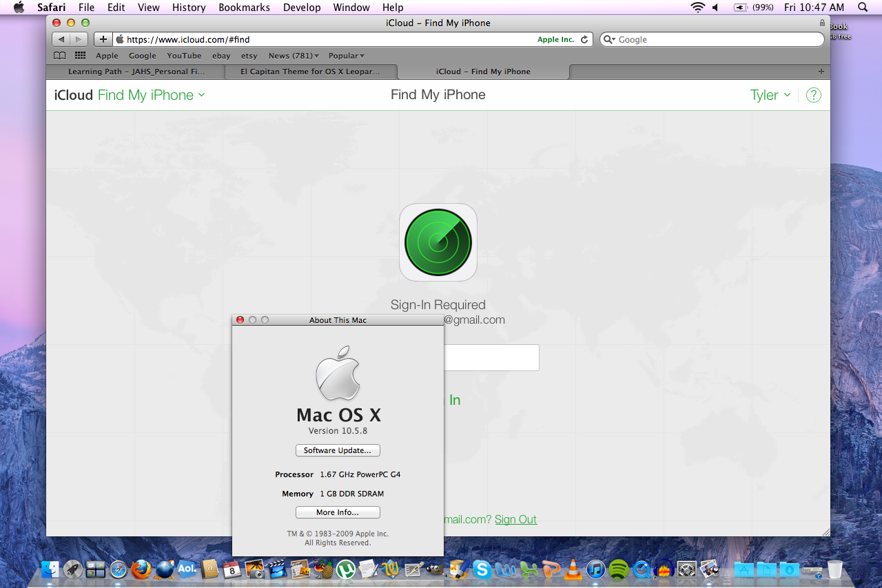Open the Safari menu
This screenshot has height=588, width=882.
coord(52,8)
